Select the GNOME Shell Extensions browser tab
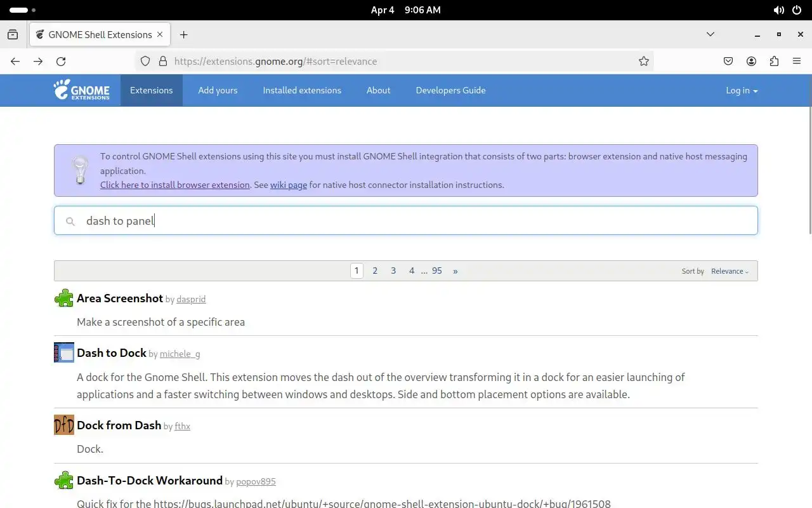This screenshot has width=812, height=508. click(99, 35)
